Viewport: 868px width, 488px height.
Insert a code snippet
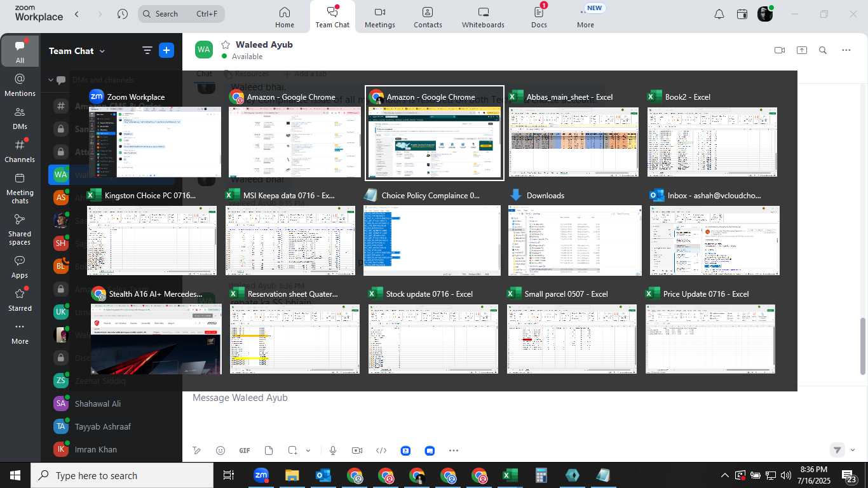pyautogui.click(x=381, y=451)
